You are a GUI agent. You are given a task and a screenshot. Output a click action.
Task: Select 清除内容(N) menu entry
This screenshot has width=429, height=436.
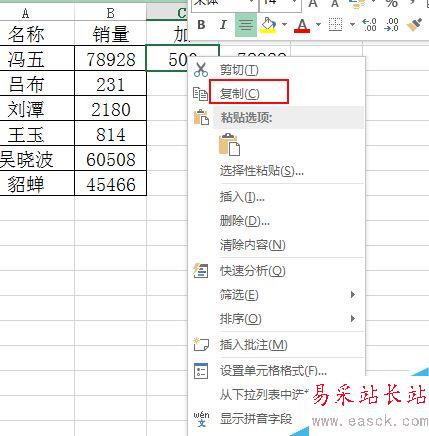(253, 245)
